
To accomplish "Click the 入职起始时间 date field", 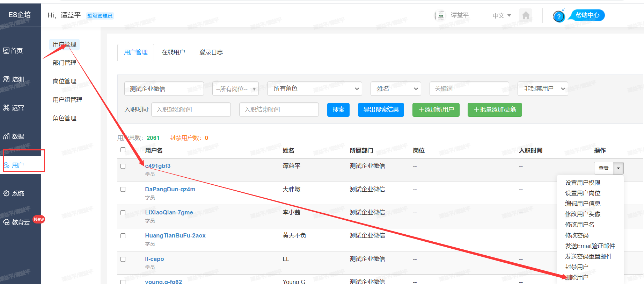I will [191, 110].
